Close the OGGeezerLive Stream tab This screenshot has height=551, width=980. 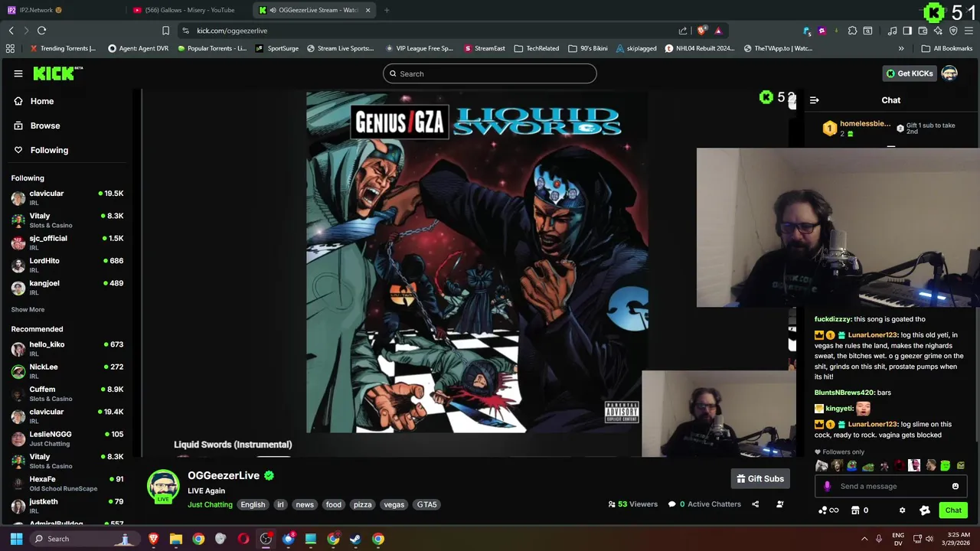click(x=368, y=10)
